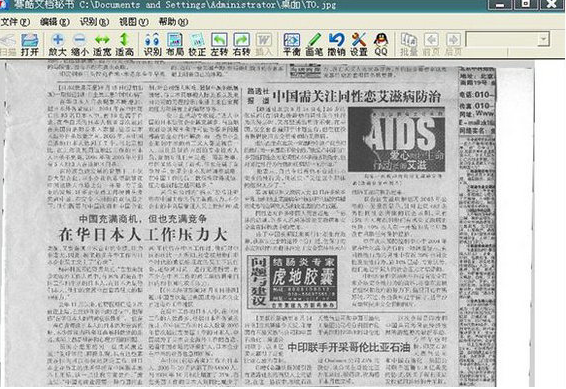Image resolution: width=566 pixels, height=389 pixels.
Task: Click the 批量 batch processing icon
Action: [409, 45]
